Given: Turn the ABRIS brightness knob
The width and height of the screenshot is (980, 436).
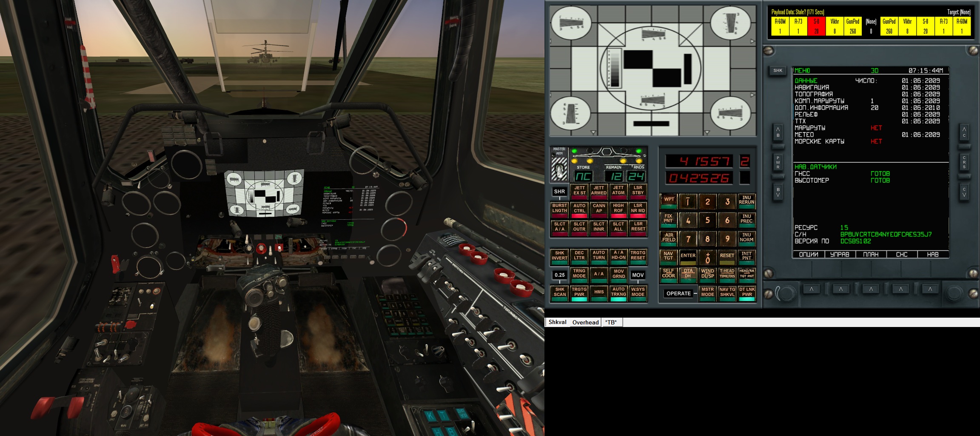Looking at the screenshot, I should (x=786, y=293).
